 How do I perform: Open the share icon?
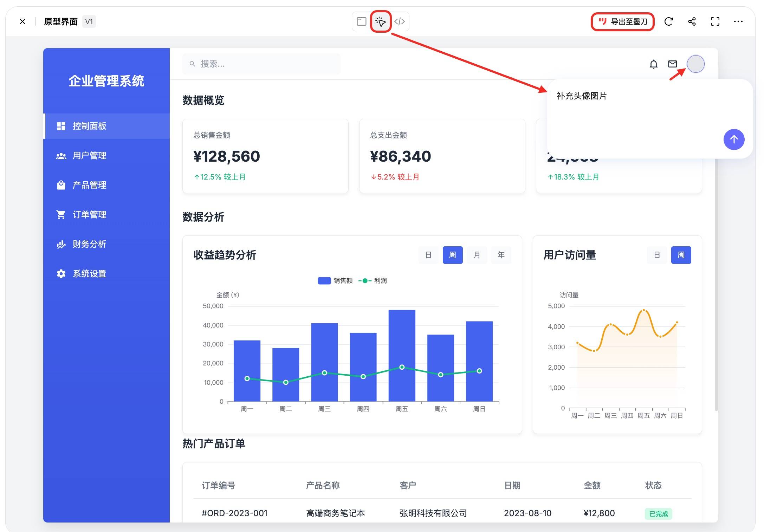[692, 22]
